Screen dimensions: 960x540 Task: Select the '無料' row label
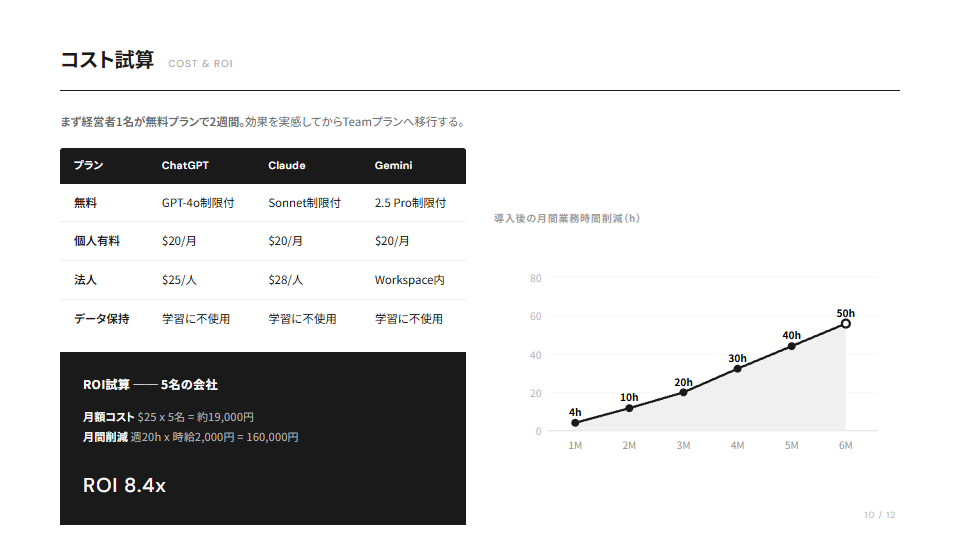tap(85, 203)
